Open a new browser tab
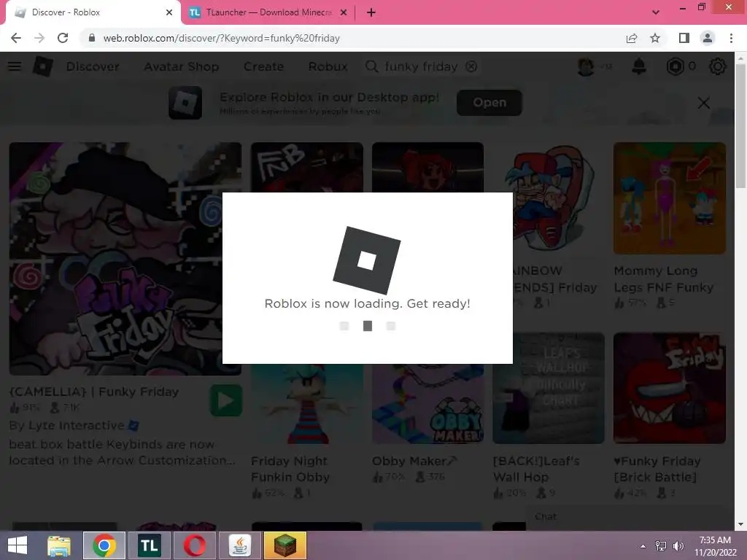The image size is (747, 560). (x=371, y=12)
